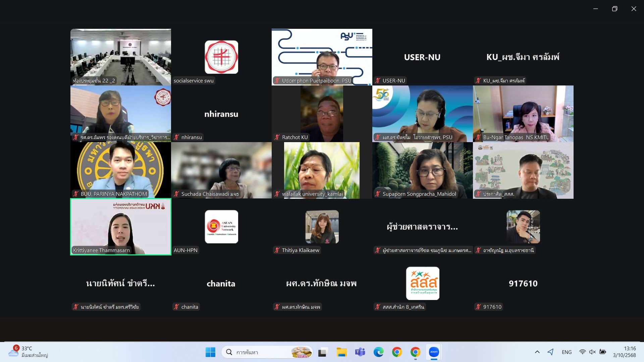
Task: Click the Windows Start button
Action: (x=210, y=352)
